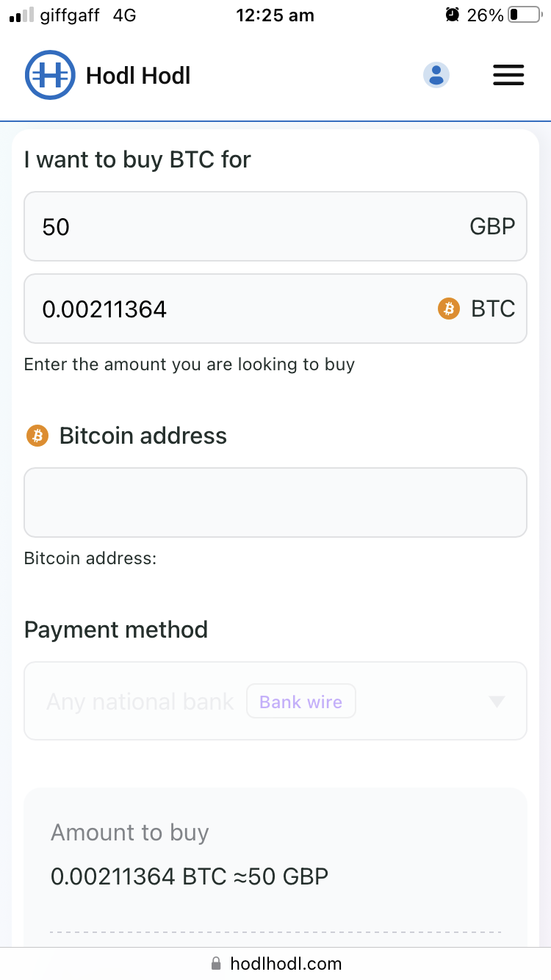Viewport: 551px width, 980px height.
Task: Tap the cellular signal strength bars
Action: click(x=22, y=15)
